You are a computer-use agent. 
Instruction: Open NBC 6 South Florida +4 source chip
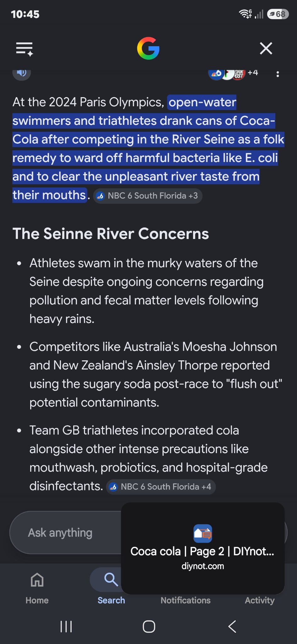161,487
